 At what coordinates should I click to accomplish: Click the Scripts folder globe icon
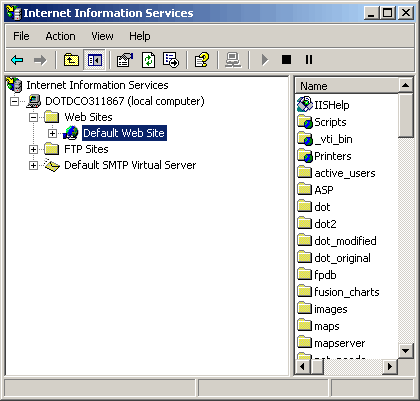click(305, 122)
